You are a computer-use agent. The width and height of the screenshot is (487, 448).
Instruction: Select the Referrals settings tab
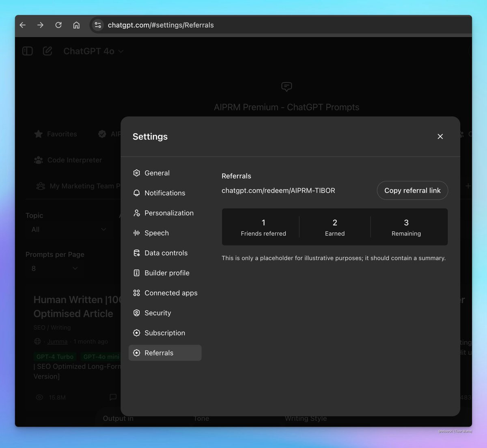165,353
